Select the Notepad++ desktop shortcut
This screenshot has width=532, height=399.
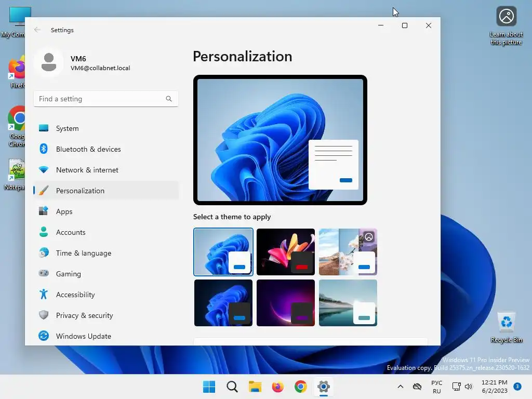[14, 175]
